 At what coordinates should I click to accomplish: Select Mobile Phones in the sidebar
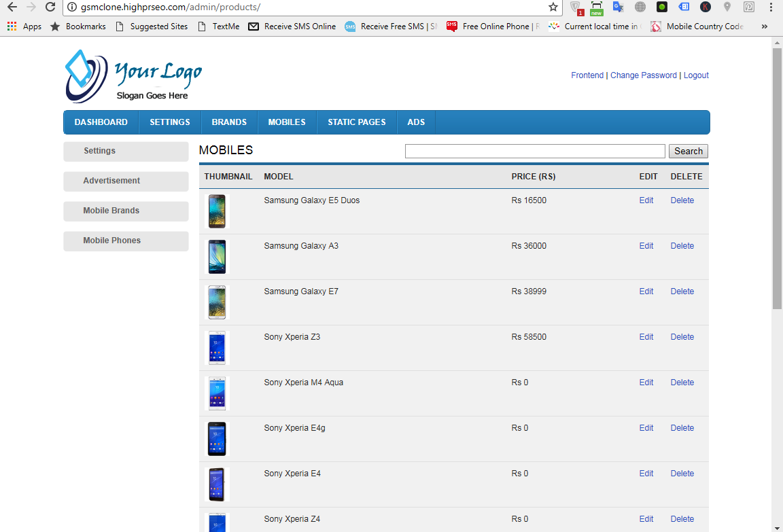click(126, 241)
